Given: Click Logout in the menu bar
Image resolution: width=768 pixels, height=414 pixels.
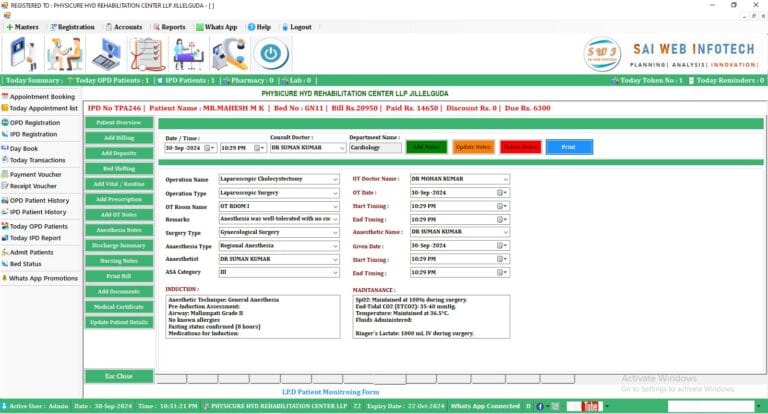Looking at the screenshot, I should pyautogui.click(x=296, y=27).
